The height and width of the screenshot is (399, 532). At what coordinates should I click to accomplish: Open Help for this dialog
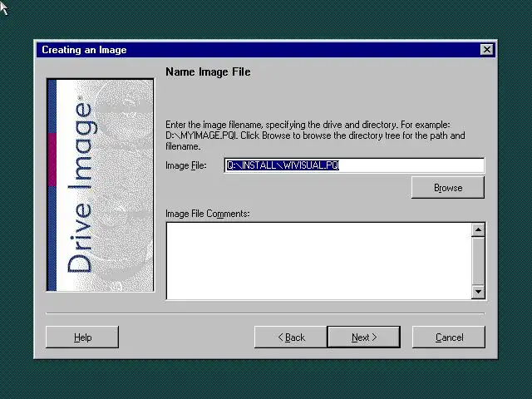82,337
